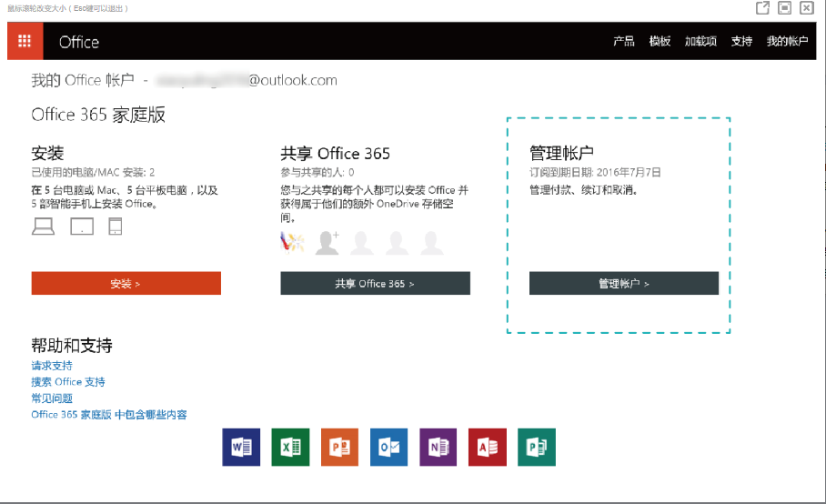This screenshot has height=504, width=826.
Task: Click the Publisher app icon
Action: 536,447
